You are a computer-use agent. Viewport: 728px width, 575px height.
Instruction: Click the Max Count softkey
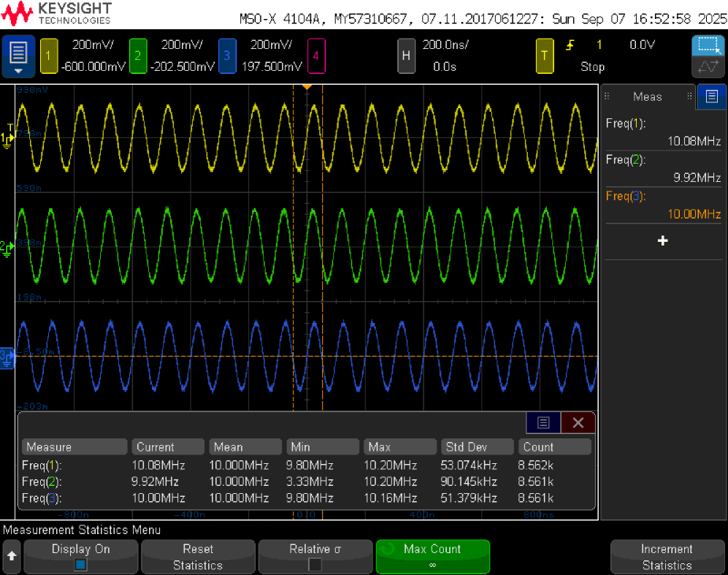coord(432,556)
